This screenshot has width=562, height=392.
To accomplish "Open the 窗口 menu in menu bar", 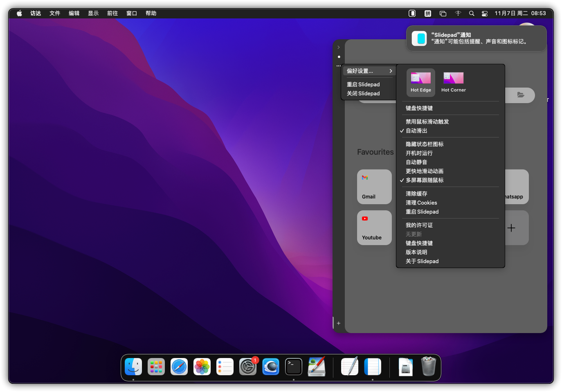I will (132, 13).
